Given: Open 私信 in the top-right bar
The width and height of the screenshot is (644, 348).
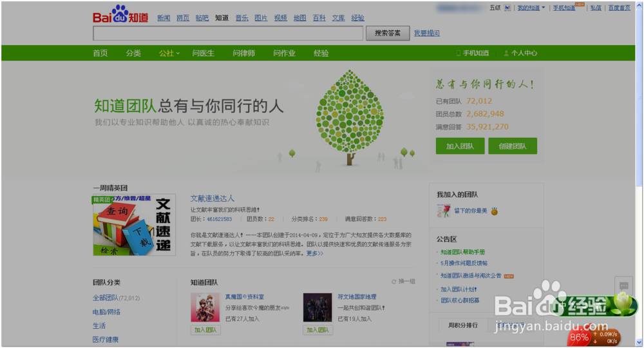Looking at the screenshot, I should [596, 8].
